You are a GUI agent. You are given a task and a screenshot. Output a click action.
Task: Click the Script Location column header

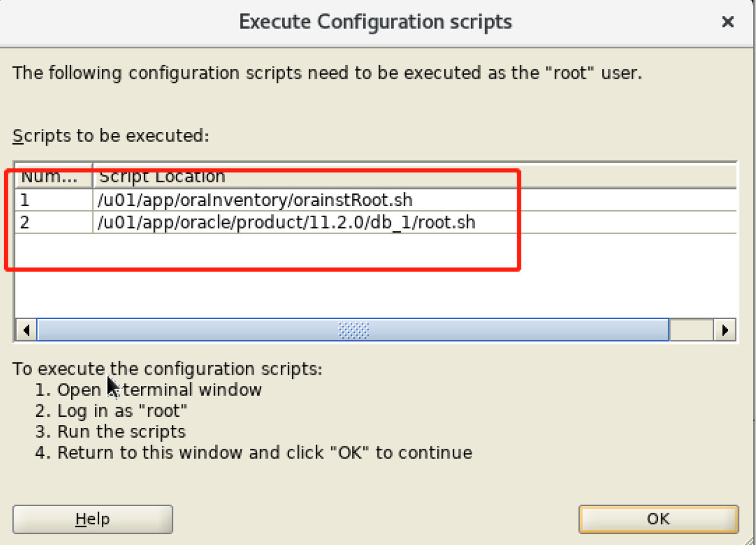click(x=162, y=176)
